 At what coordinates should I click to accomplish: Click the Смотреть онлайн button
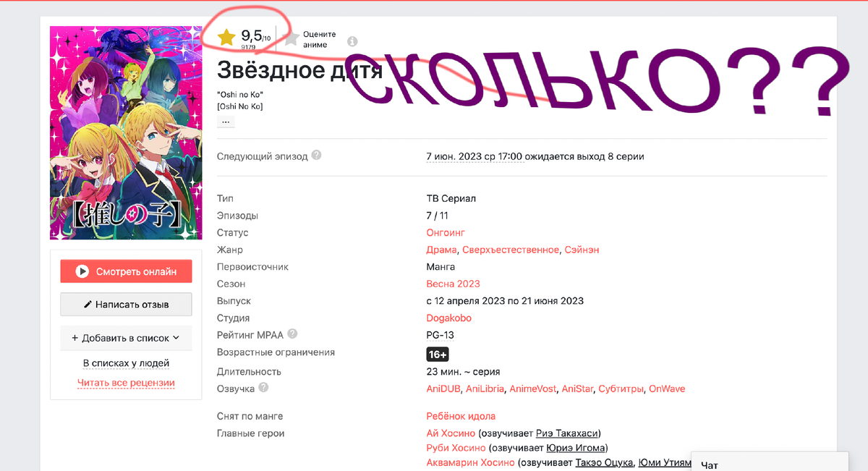[126, 271]
